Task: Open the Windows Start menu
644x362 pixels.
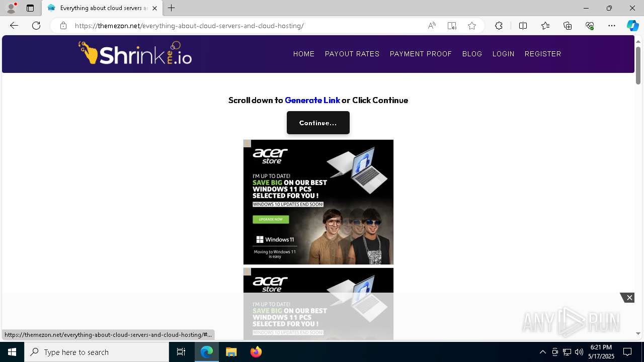Action: click(12, 352)
